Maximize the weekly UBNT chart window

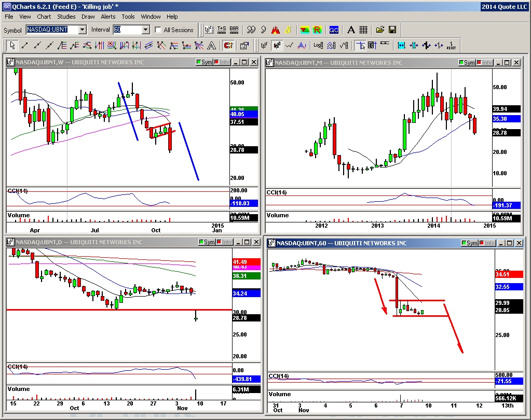[244, 62]
